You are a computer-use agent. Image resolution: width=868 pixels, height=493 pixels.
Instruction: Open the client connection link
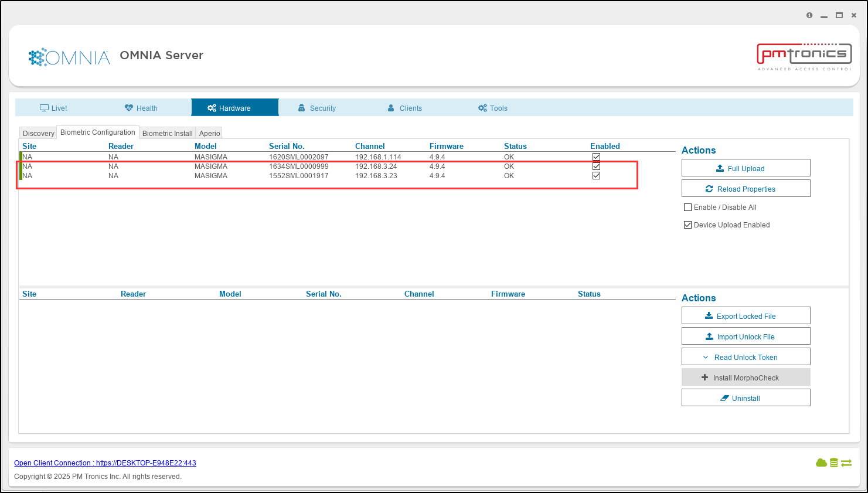(105, 463)
